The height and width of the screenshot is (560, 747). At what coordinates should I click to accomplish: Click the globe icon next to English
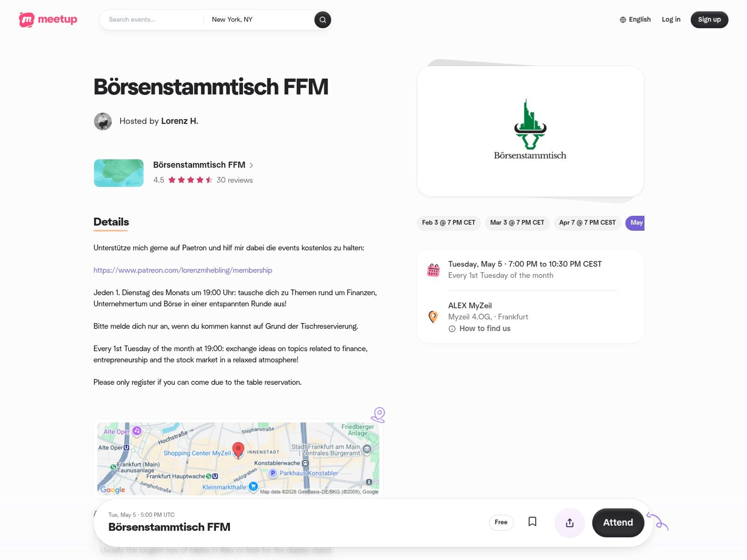(x=622, y=19)
